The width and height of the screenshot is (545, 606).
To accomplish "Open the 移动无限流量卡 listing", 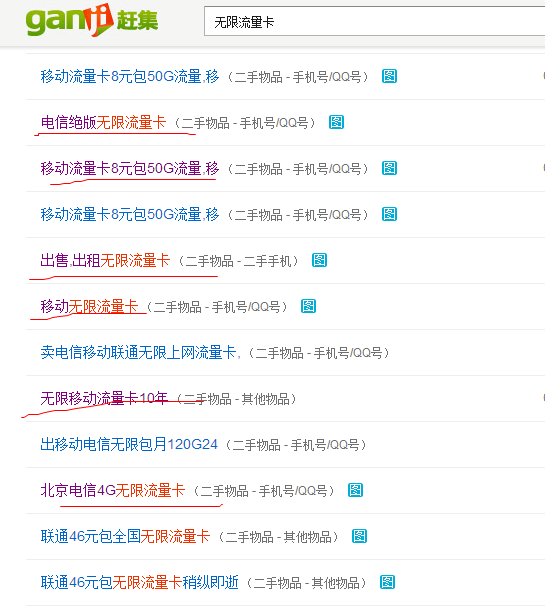I will point(89,306).
